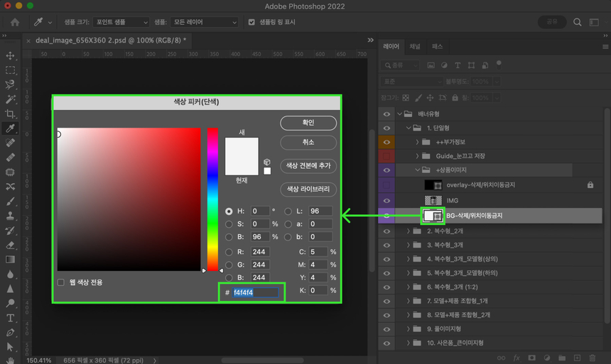Collapse the +상품이미지 layer group
This screenshot has width=611, height=364.
point(418,170)
